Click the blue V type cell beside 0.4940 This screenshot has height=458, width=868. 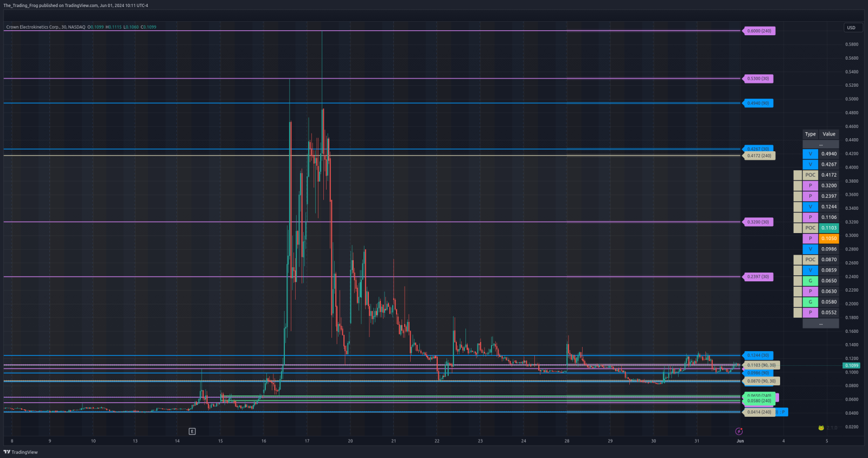point(810,154)
